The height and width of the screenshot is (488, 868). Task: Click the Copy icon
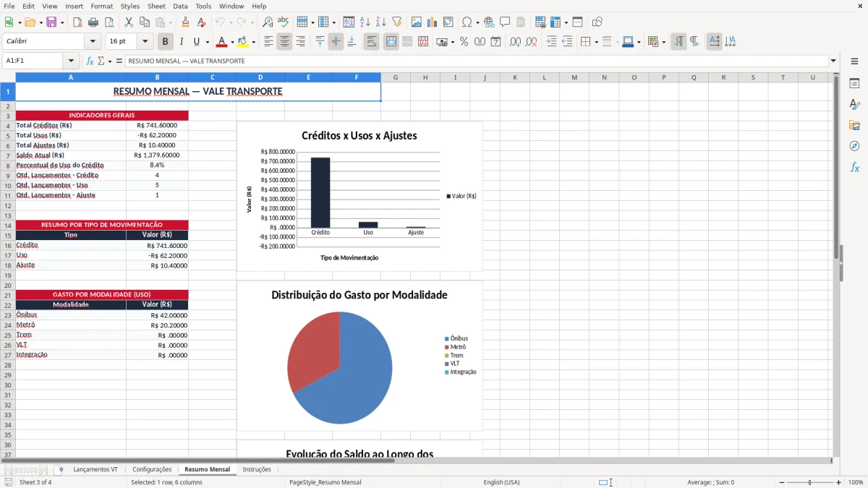(x=145, y=22)
